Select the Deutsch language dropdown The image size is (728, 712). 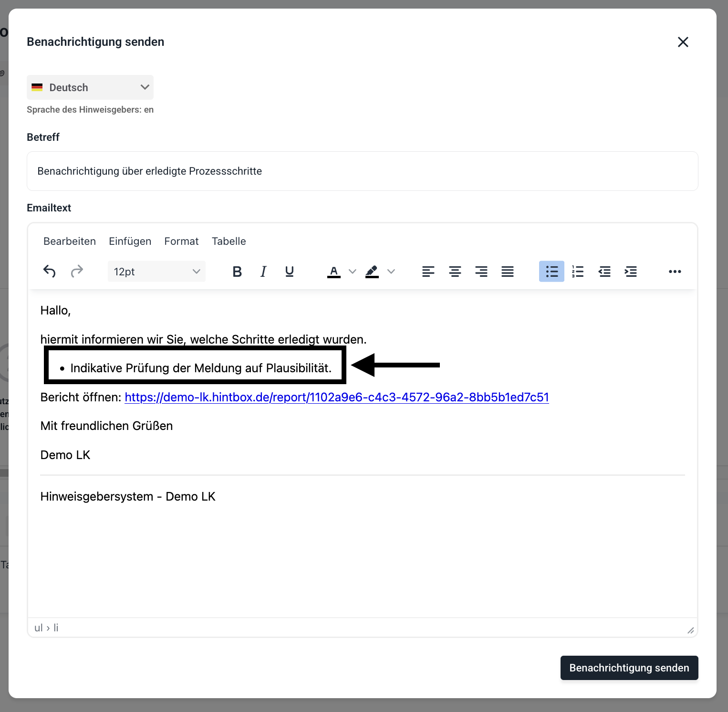pos(90,87)
